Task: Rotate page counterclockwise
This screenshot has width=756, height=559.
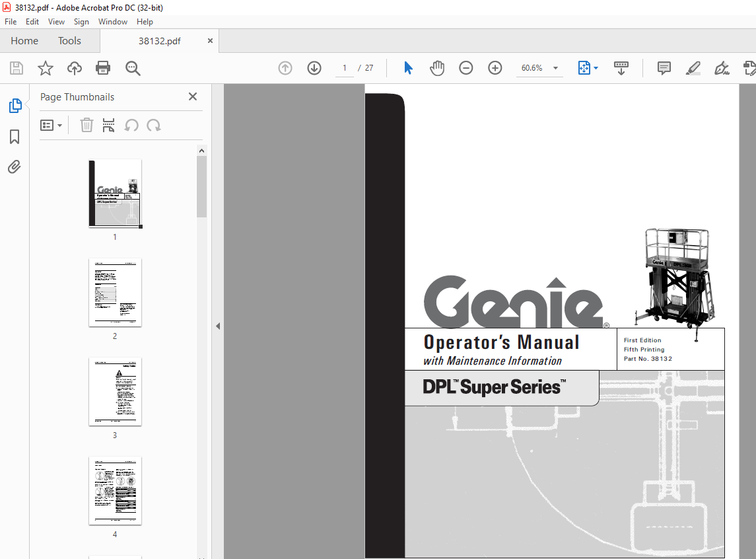Action: tap(131, 126)
